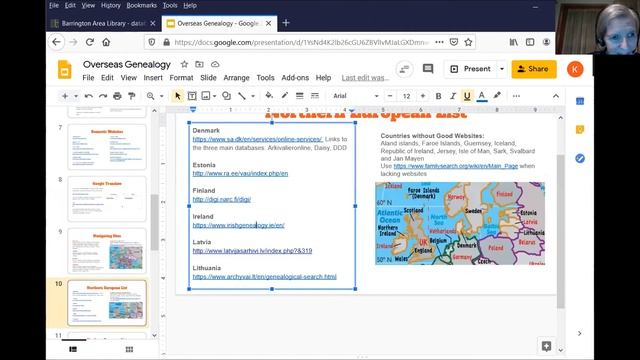The height and width of the screenshot is (360, 640).
Task: Click the font size 12 field
Action: coord(407,96)
